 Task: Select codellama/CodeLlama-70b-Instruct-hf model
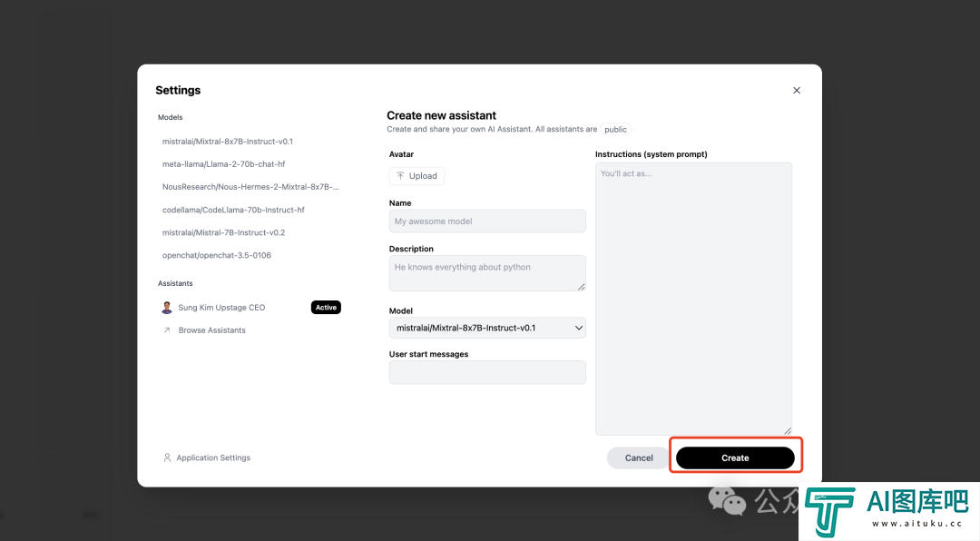[233, 210]
